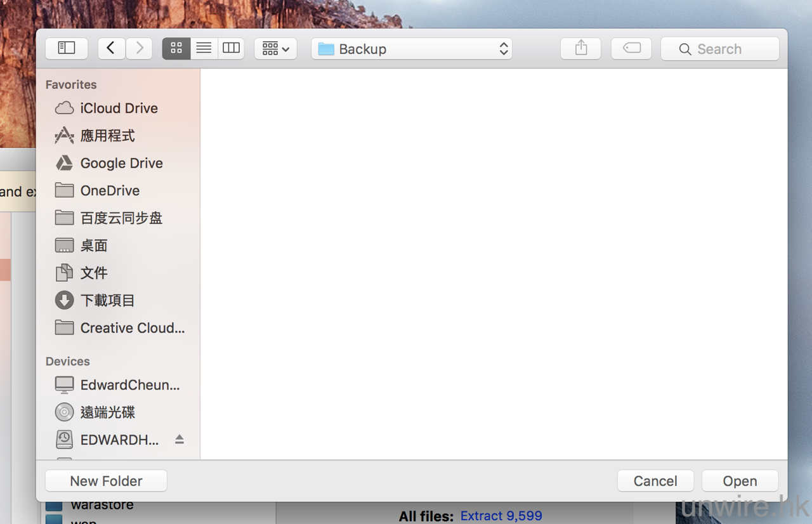Open the OneDrive folder in sidebar
The height and width of the screenshot is (524, 812).
pos(110,190)
